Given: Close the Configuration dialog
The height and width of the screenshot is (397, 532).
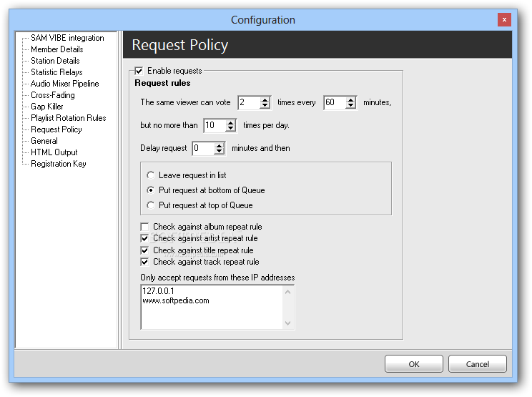Looking at the screenshot, I should (504, 20).
